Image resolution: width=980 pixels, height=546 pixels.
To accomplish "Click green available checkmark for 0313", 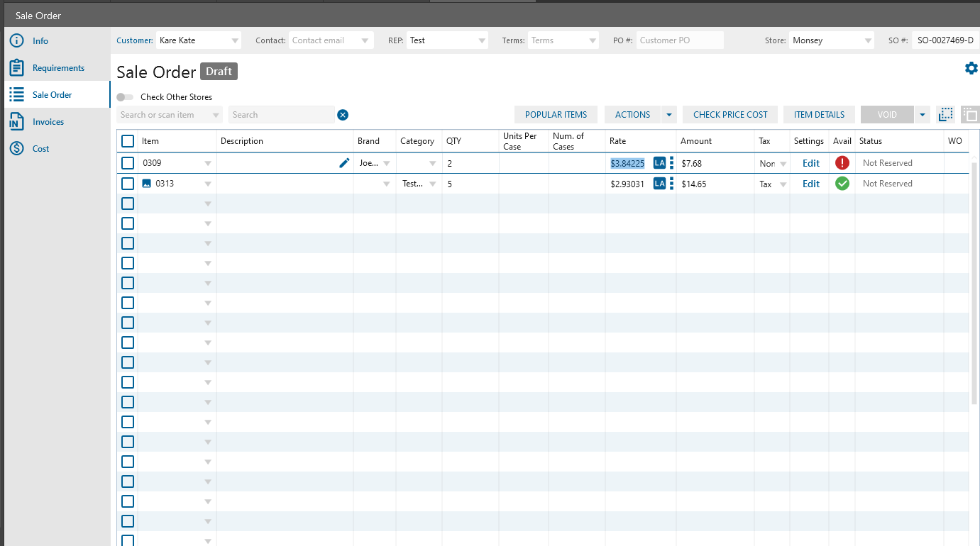I will (842, 184).
